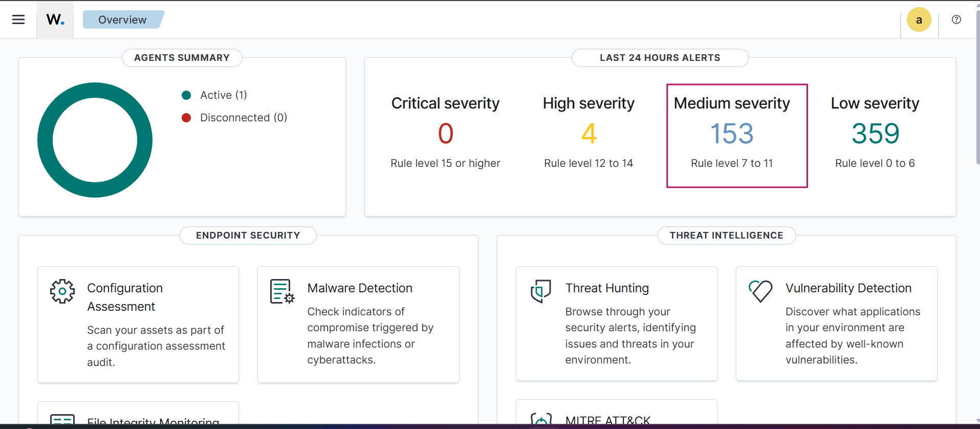Click the Malware Detection document icon
Screen dimensions: 980x429
point(282,291)
